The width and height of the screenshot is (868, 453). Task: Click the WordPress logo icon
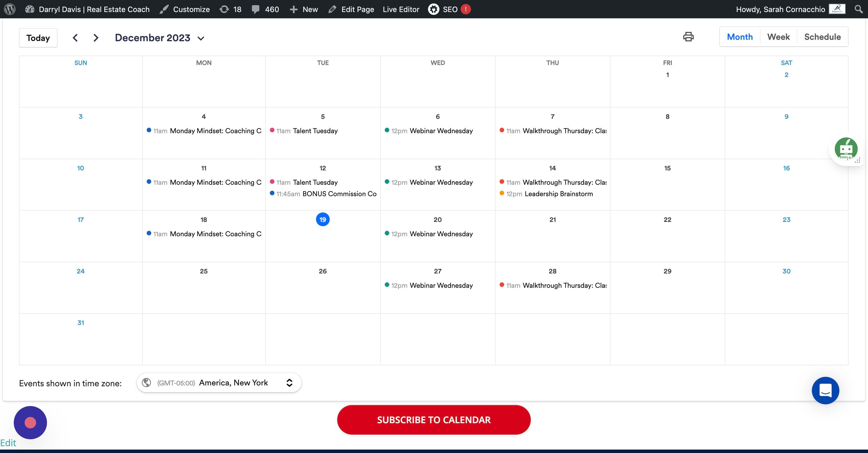(10, 9)
